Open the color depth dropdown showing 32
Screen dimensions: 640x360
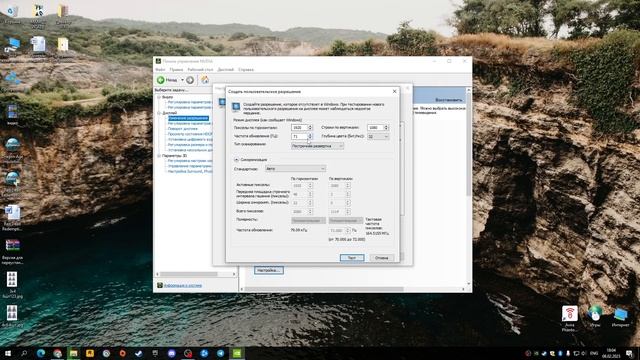point(378,136)
